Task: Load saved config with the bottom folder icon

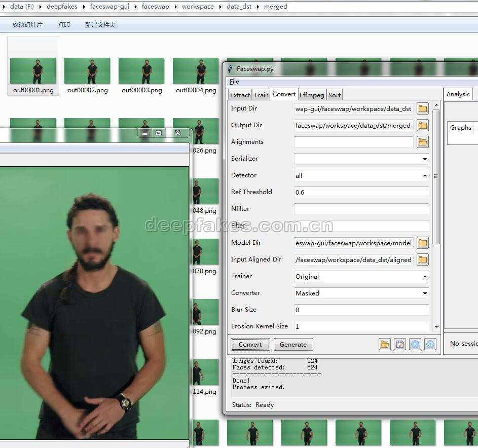Action: pyautogui.click(x=385, y=344)
